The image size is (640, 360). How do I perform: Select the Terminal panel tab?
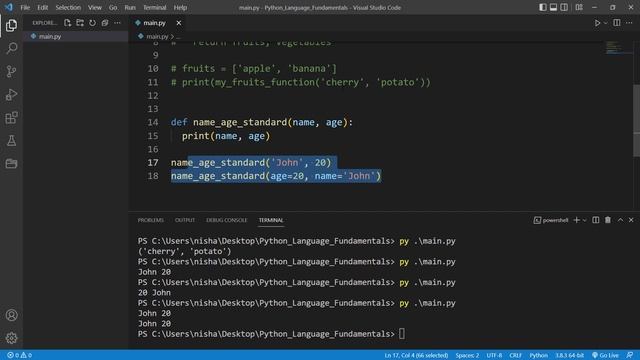271,220
